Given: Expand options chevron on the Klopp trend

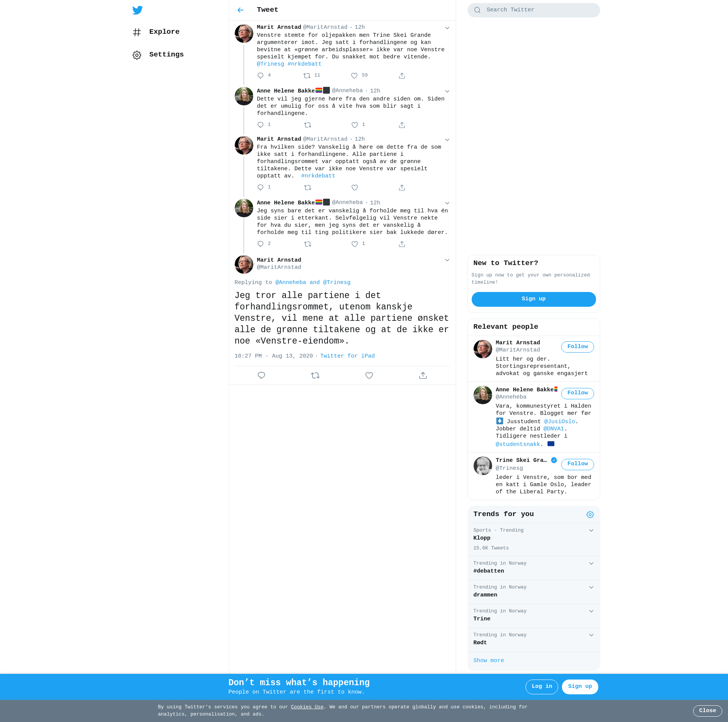Looking at the screenshot, I should tap(591, 531).
